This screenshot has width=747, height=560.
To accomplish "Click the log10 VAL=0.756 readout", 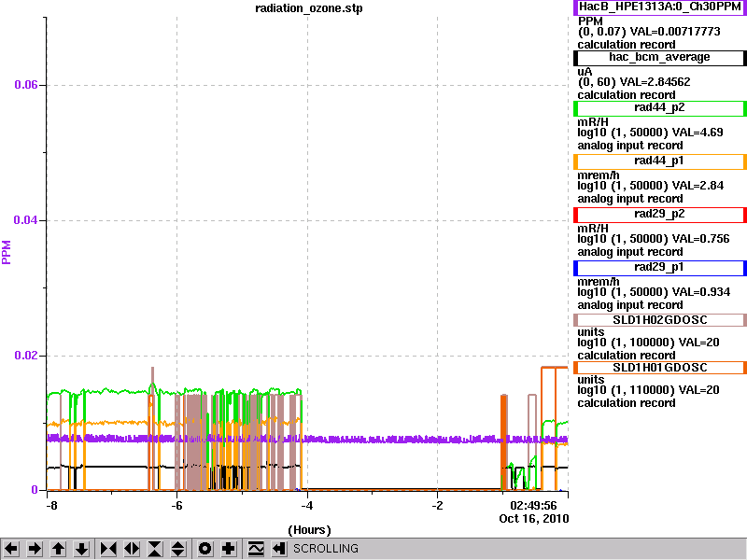I will pos(653,239).
